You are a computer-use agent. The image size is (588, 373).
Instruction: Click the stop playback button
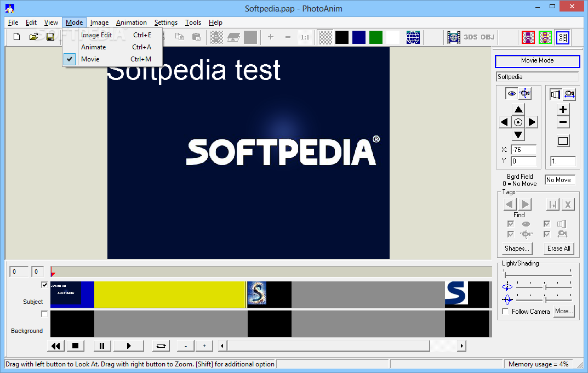click(76, 346)
